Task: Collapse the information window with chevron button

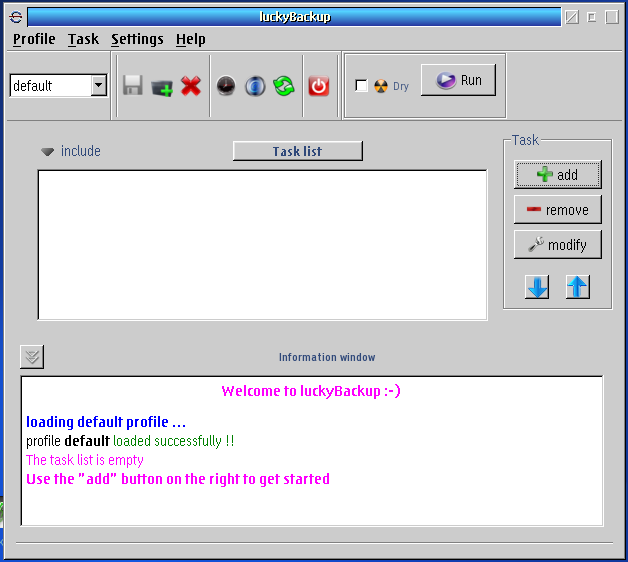Action: 32,357
